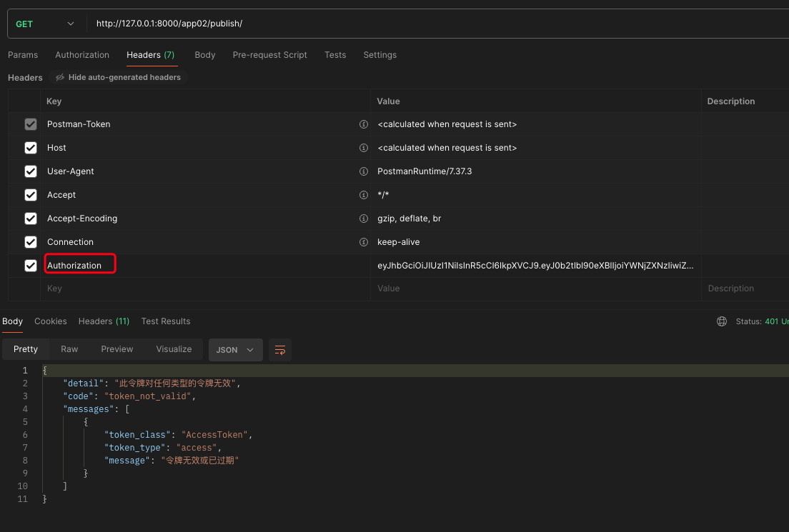This screenshot has height=532, width=789.
Task: Click the "AccessToken" token_class value
Action: pyautogui.click(x=215, y=435)
